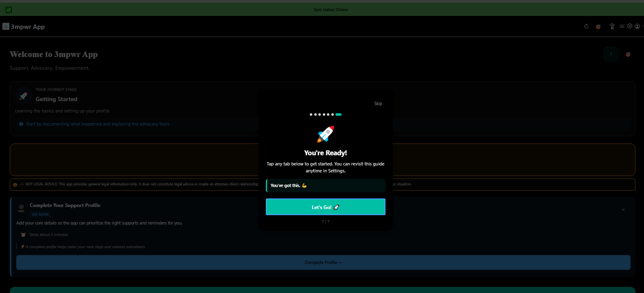Click the Complete Profile button
Screen dimensions: 644x293
point(323,262)
